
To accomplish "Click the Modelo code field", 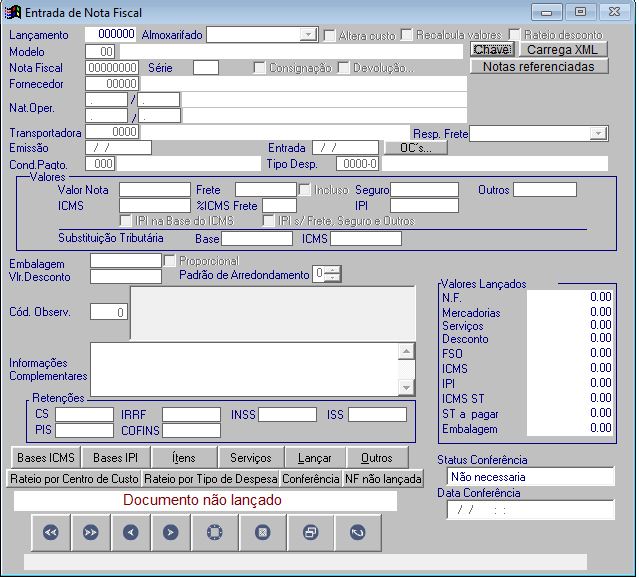I will point(100,51).
